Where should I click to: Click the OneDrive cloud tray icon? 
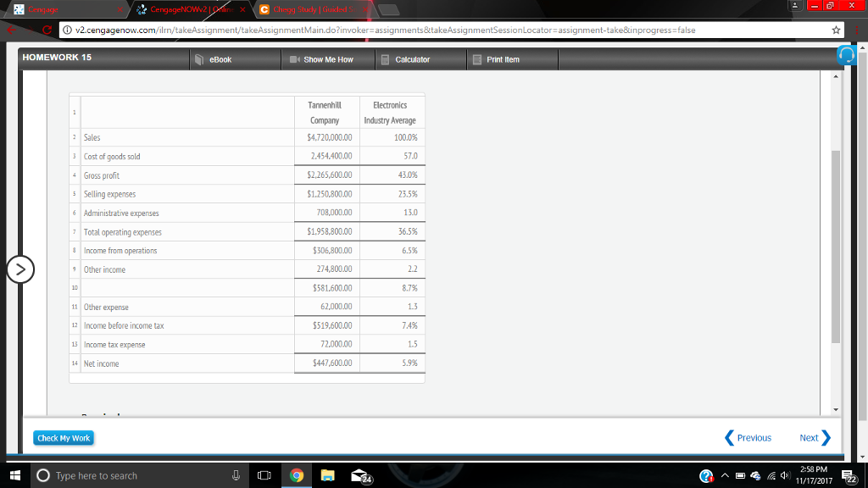pos(755,476)
